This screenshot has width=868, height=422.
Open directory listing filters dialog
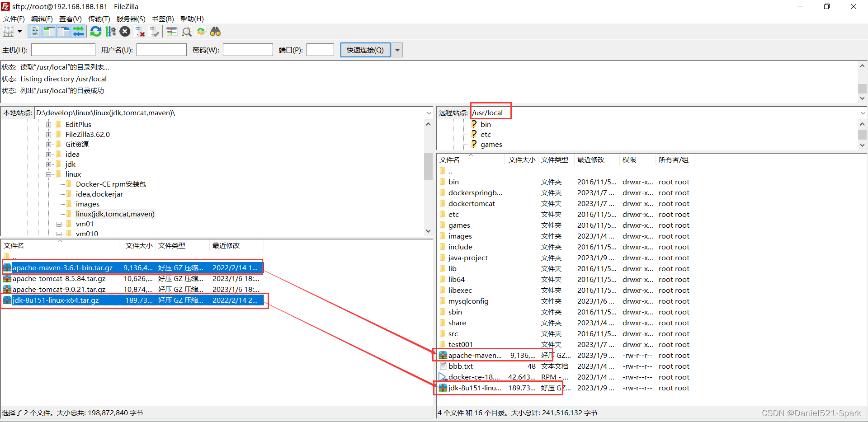click(172, 32)
